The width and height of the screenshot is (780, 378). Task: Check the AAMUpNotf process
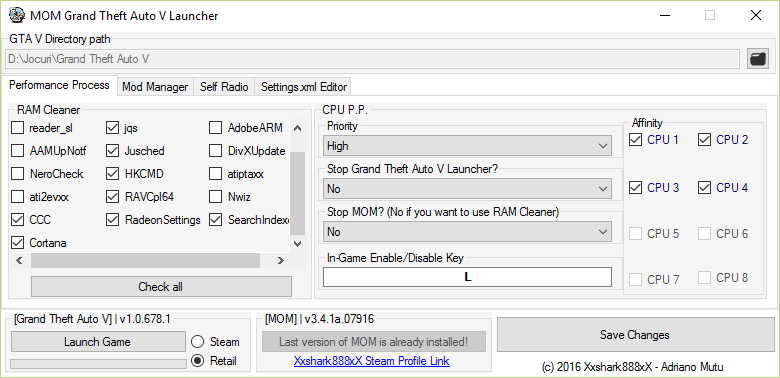coord(17,151)
